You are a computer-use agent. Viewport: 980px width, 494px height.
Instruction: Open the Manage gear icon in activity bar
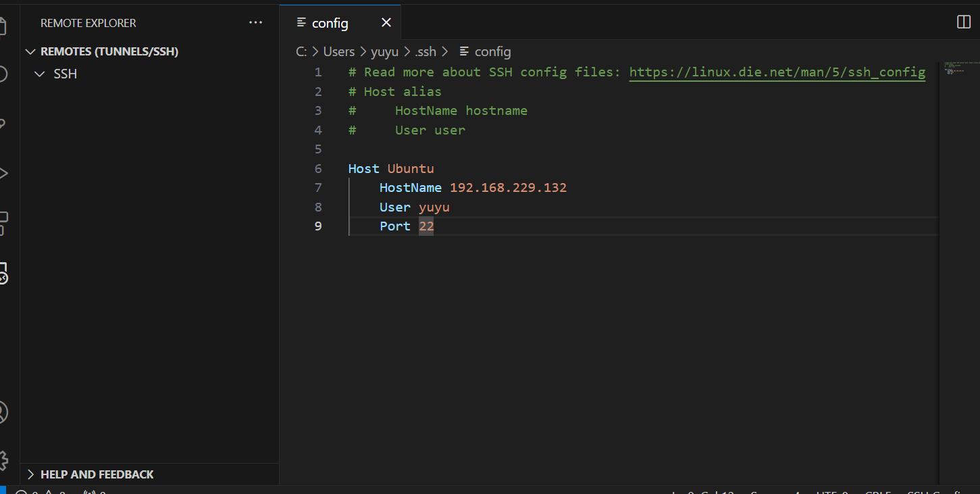tap(3, 460)
